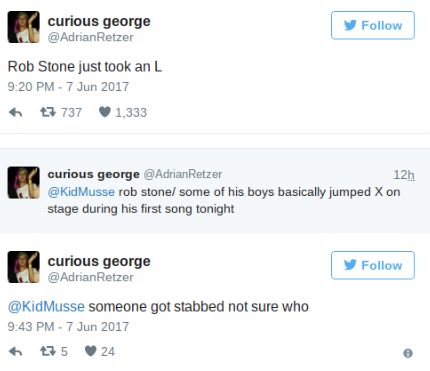Open @KidMusse mention in the middle reply

(x=81, y=192)
